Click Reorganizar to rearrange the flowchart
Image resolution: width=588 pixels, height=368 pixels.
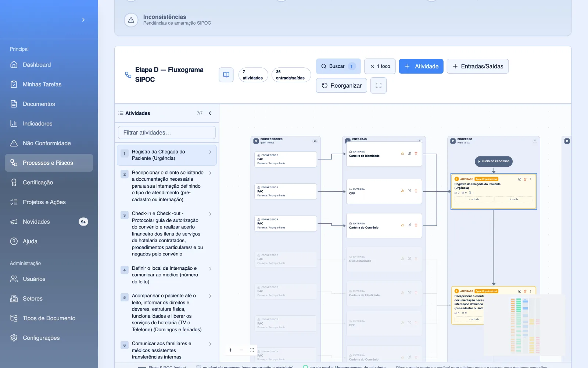(341, 85)
